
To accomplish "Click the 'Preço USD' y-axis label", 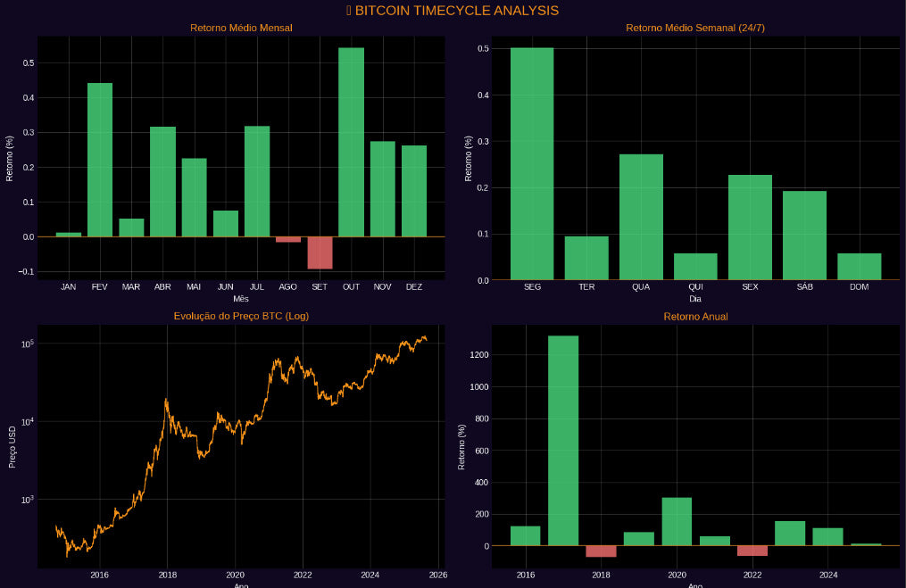I will (12, 445).
